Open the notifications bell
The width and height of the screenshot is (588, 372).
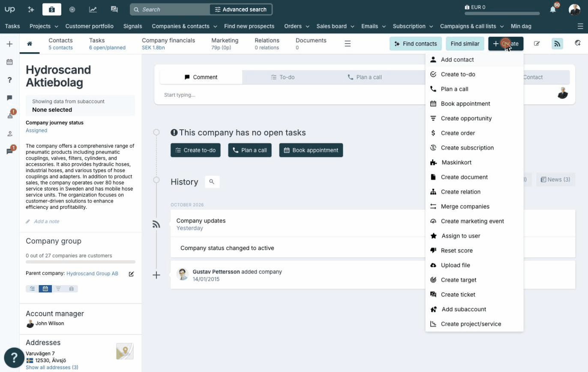[553, 9]
